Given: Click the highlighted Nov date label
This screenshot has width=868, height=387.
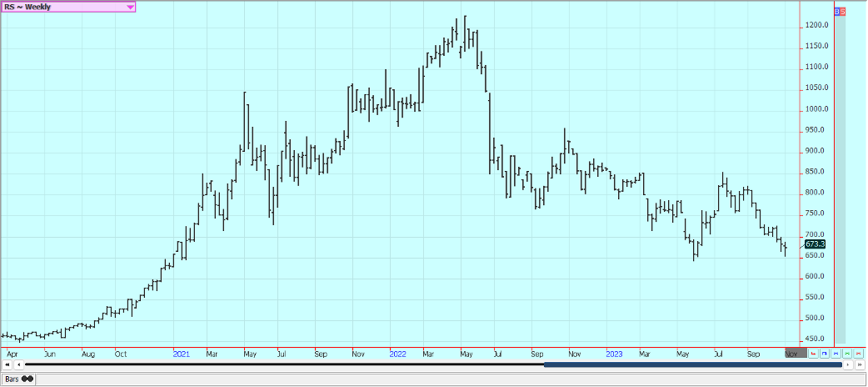Looking at the screenshot, I should point(796,353).
